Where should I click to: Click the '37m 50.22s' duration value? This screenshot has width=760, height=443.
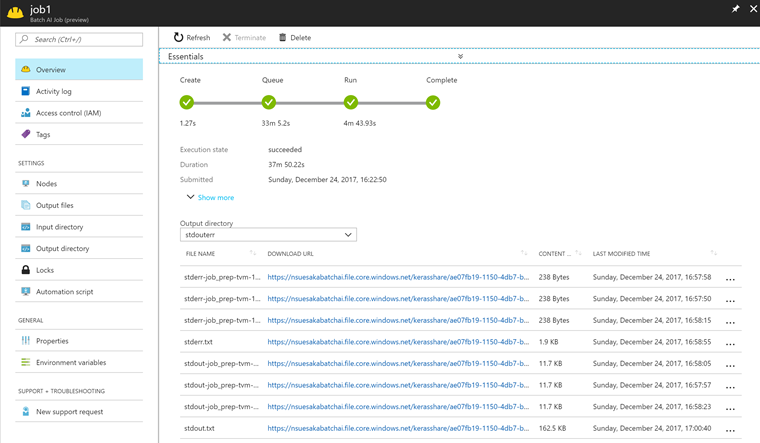tap(286, 164)
